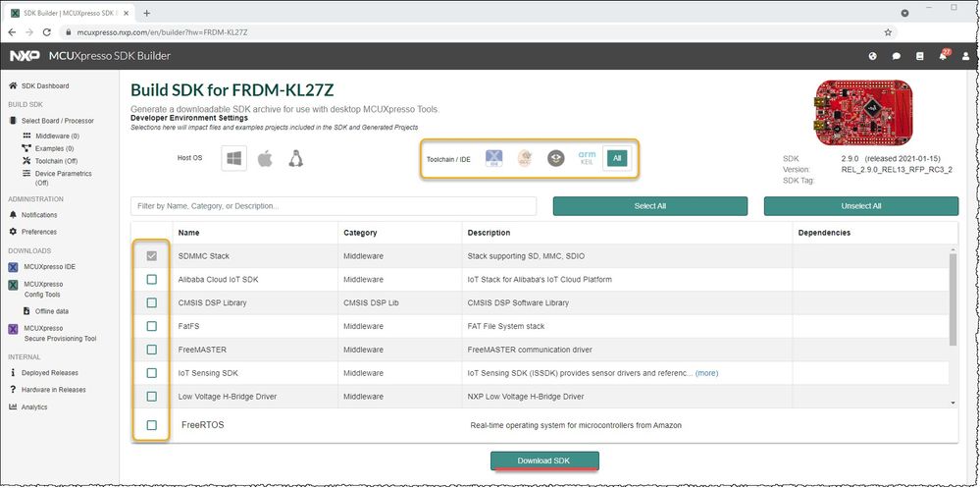980x488 pixels.
Task: Sort by Category column header
Action: tap(360, 233)
